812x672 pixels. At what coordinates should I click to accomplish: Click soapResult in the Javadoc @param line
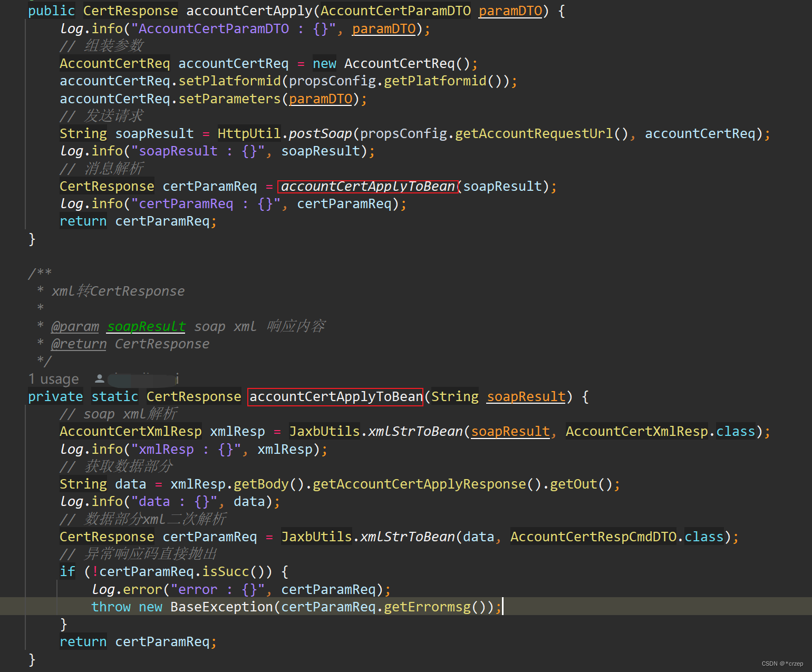(146, 326)
